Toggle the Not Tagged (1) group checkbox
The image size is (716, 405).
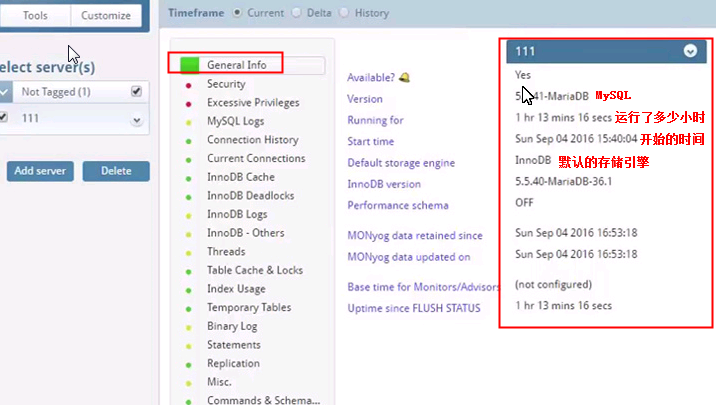point(136,91)
